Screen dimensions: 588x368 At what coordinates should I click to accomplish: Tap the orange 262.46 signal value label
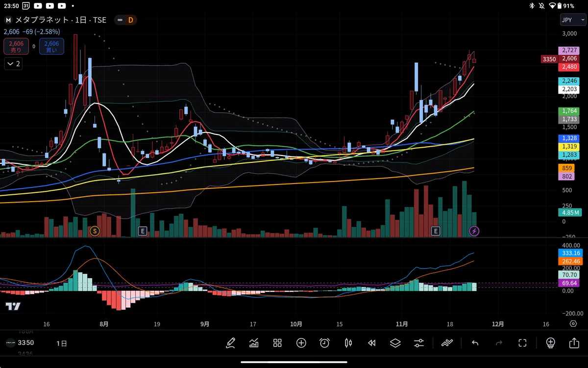tap(571, 262)
